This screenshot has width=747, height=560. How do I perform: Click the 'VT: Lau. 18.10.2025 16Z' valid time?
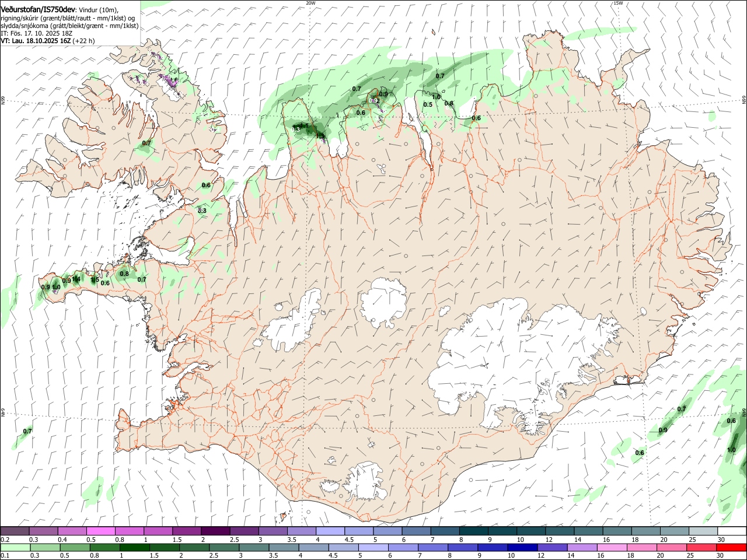[36, 41]
